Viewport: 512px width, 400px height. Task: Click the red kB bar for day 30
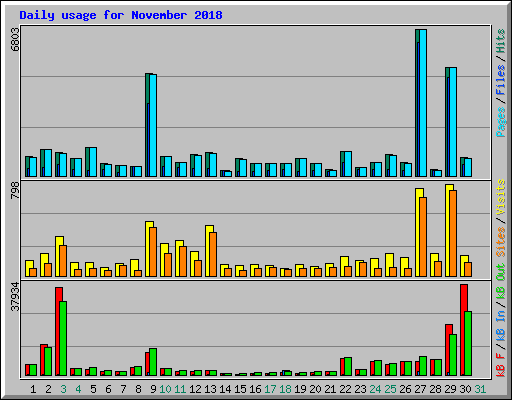click(x=463, y=330)
